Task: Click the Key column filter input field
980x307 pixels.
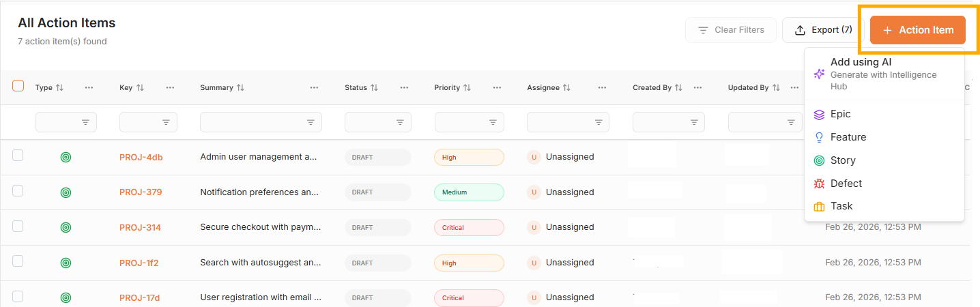Action: point(140,122)
